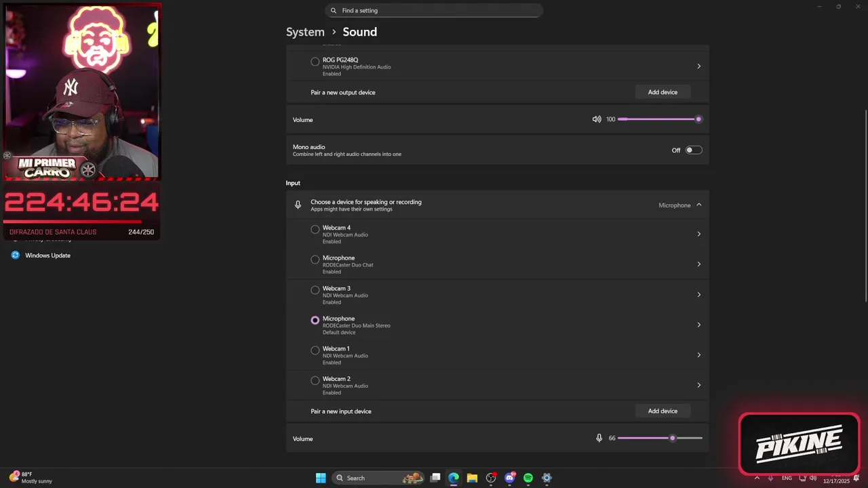Click the "Pair a new input device" text
Viewport: 868px width, 488px height.
click(341, 411)
